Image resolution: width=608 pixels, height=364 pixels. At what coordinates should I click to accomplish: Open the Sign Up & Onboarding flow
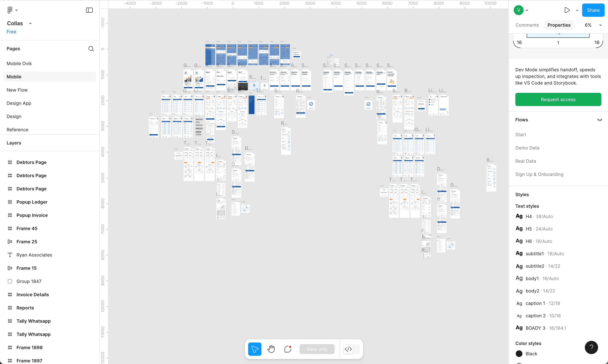[x=539, y=174]
